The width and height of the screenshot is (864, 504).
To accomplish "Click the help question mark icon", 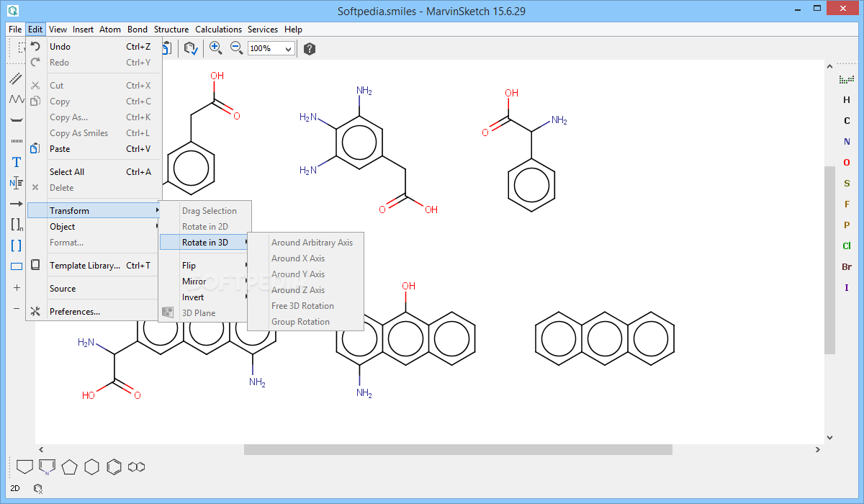I will coord(310,49).
